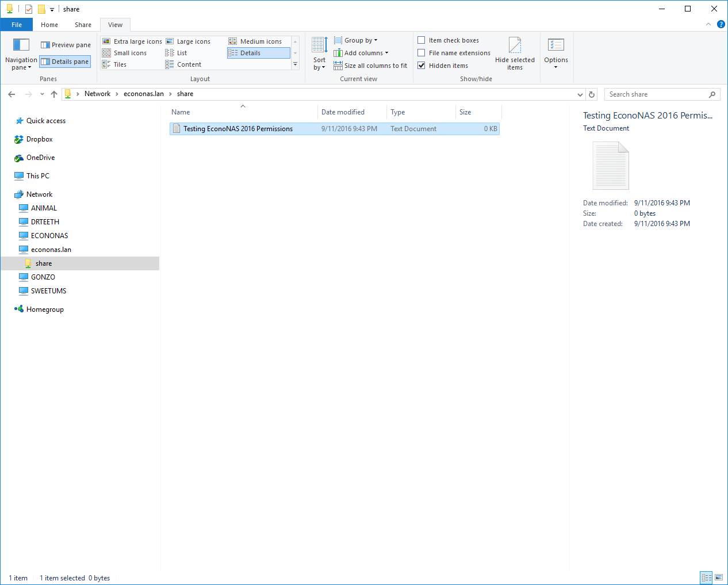The height and width of the screenshot is (585, 728).
Task: Switch to Small icons layout
Action: [125, 53]
